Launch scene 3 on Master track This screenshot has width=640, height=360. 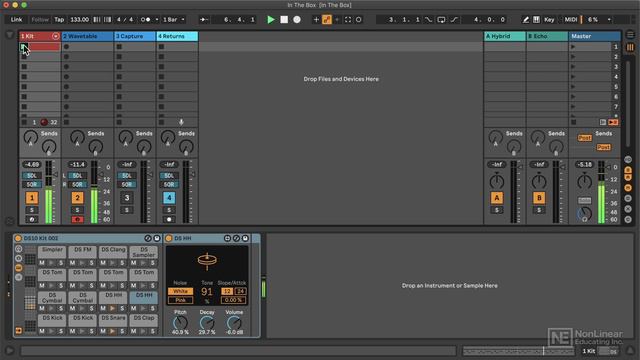pos(573,67)
